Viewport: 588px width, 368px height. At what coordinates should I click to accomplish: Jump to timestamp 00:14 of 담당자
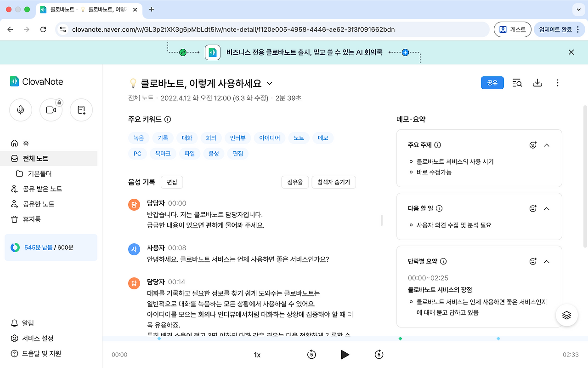(177, 282)
